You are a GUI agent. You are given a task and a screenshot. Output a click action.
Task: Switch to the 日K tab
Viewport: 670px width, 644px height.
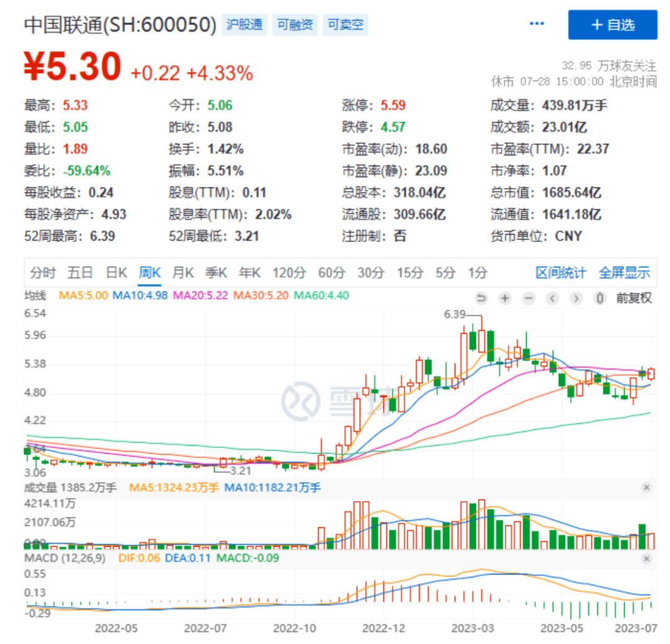[x=116, y=272]
